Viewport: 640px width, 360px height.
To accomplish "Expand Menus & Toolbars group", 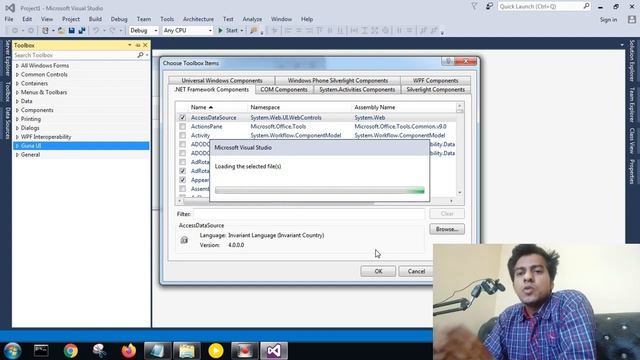I will pyautogui.click(x=17, y=92).
